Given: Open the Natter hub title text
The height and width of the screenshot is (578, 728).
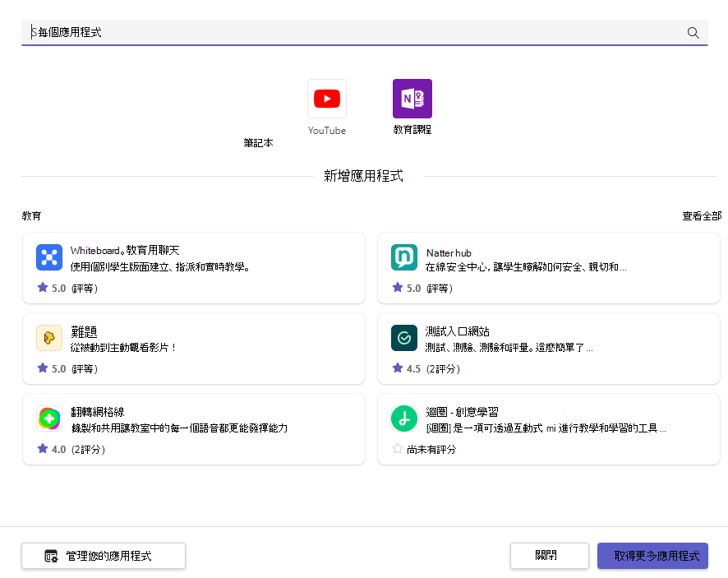Looking at the screenshot, I should pos(449,253).
